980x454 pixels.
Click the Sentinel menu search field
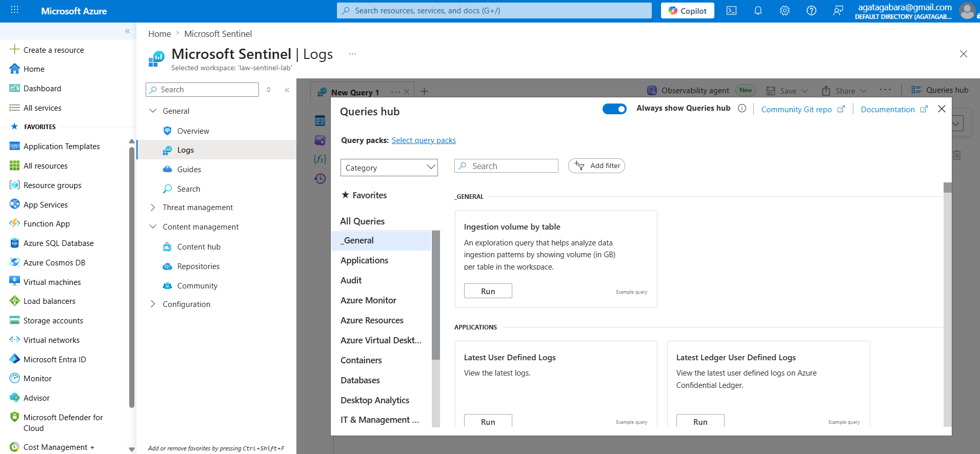(202, 90)
